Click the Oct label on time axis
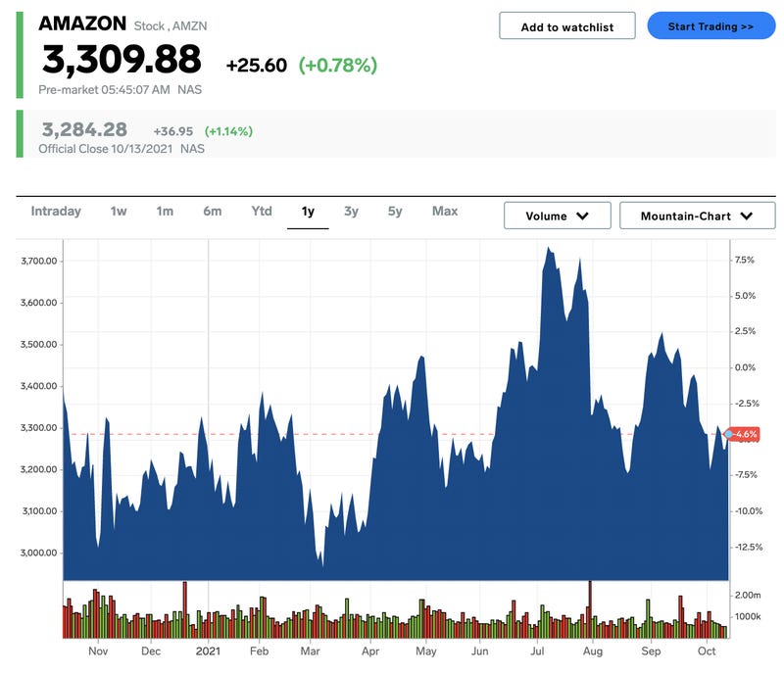Image resolution: width=784 pixels, height=674 pixels. coord(707,651)
